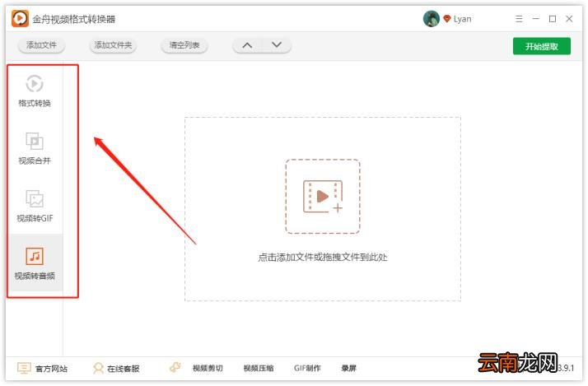Open the user avatar profile

432,19
